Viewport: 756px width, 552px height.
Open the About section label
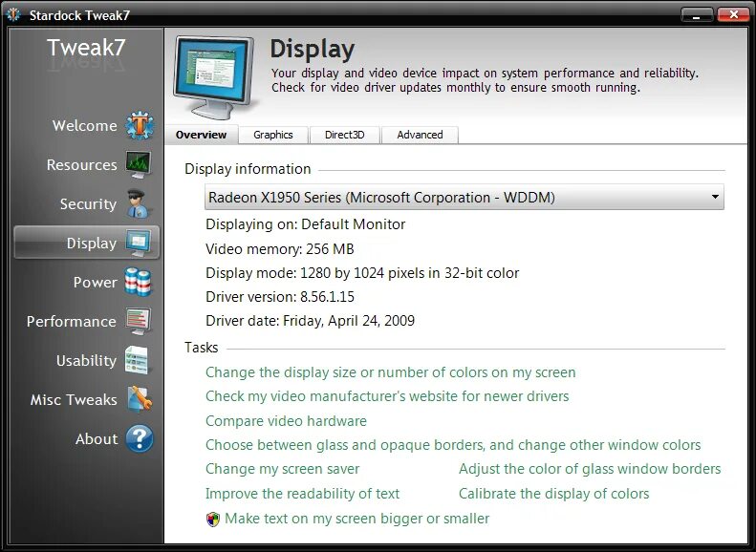pyautogui.click(x=97, y=438)
